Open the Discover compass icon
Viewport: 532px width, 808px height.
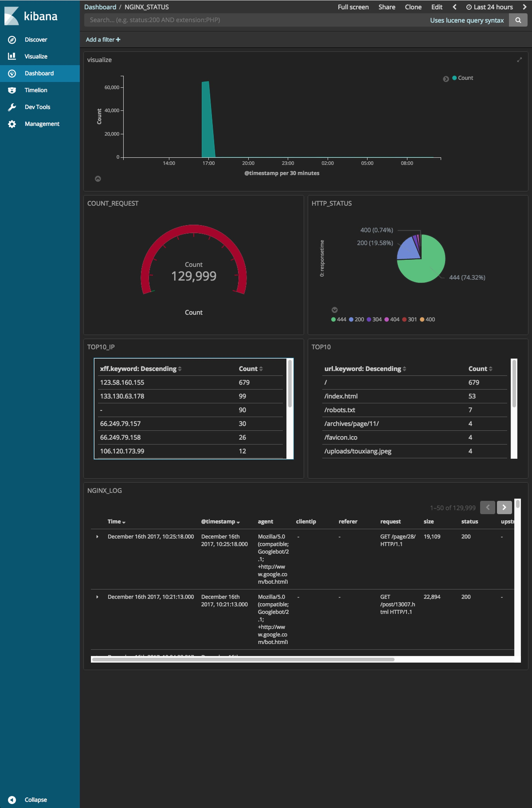pos(12,40)
